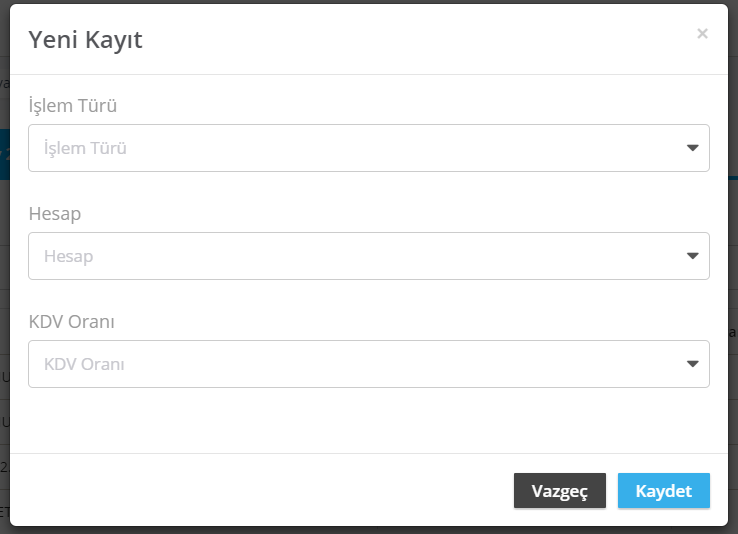Click the KDV Oranı field label
The width and height of the screenshot is (738, 534).
point(72,322)
